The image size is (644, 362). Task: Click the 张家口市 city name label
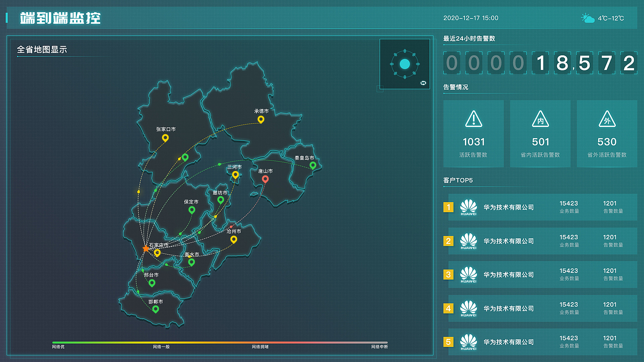(x=166, y=129)
